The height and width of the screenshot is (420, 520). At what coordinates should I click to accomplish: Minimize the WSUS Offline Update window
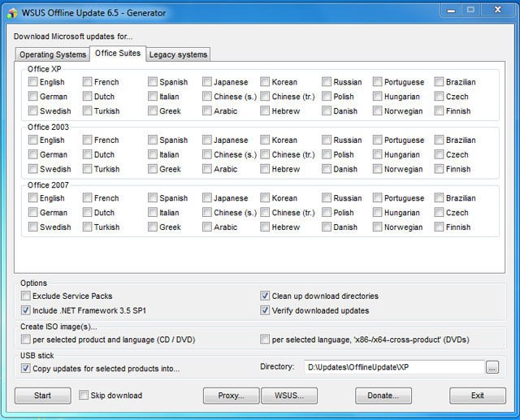451,11
